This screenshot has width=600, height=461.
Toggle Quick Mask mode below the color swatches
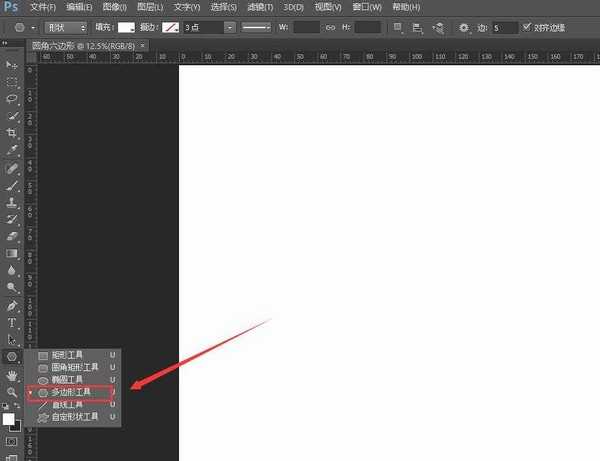pos(12,440)
